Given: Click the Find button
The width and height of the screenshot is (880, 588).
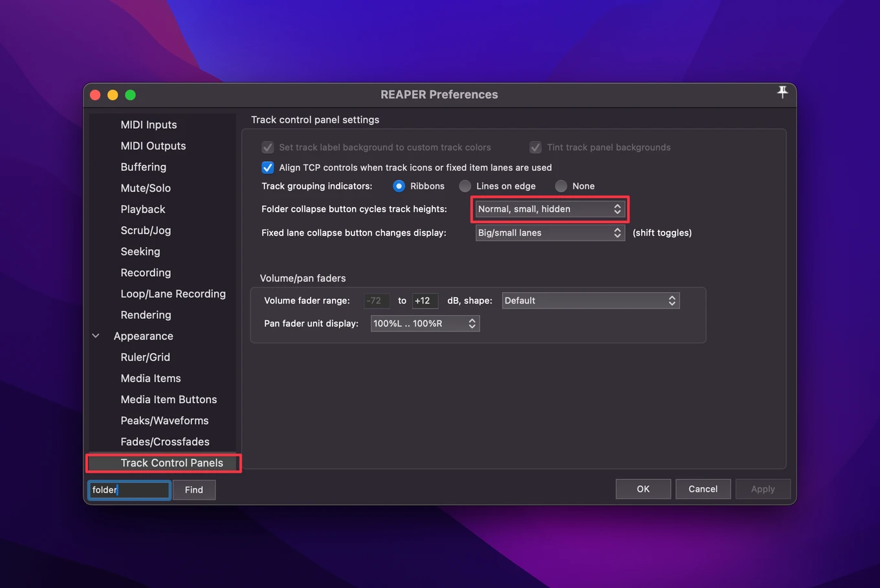Looking at the screenshot, I should point(194,490).
